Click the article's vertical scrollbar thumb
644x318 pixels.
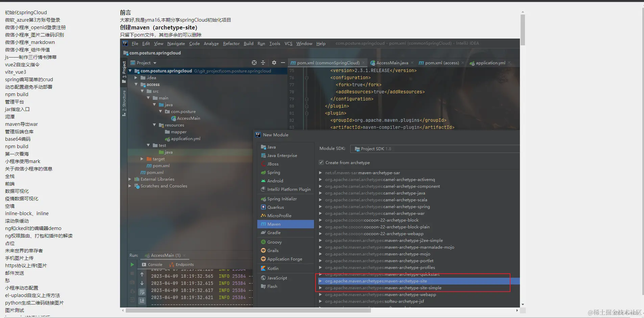[523, 30]
